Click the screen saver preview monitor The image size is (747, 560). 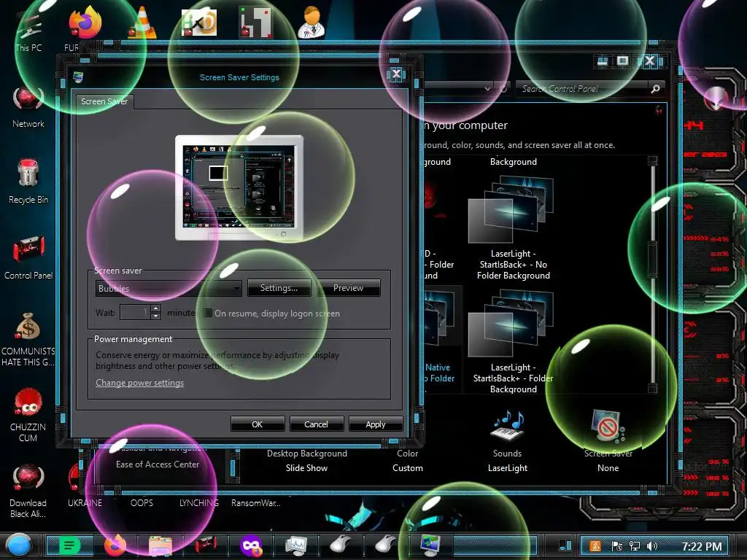[239, 187]
